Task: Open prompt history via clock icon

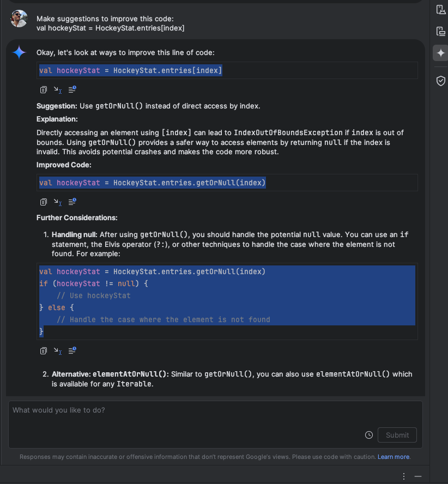Action: point(369,434)
